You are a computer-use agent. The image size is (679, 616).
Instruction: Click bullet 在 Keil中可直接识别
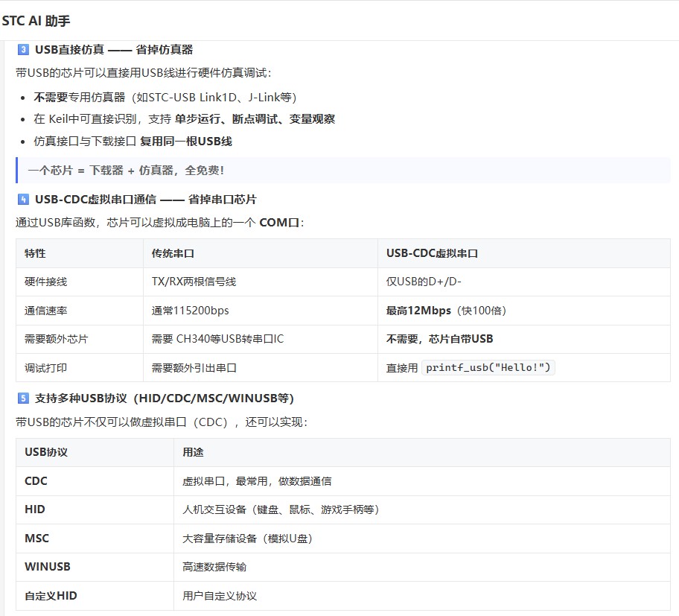(184, 119)
